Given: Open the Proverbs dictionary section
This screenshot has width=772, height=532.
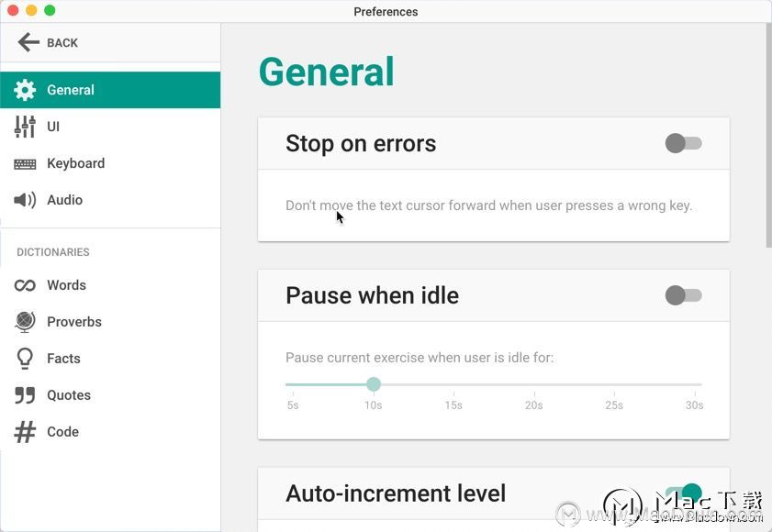Looking at the screenshot, I should (x=74, y=322).
